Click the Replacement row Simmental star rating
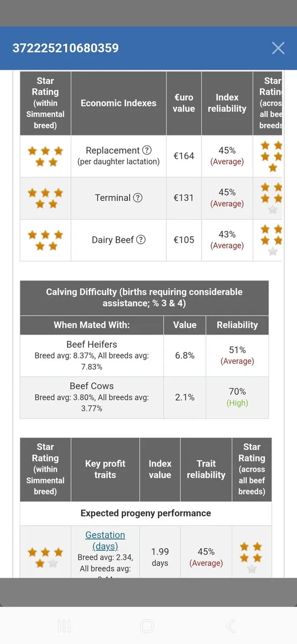 click(x=46, y=156)
